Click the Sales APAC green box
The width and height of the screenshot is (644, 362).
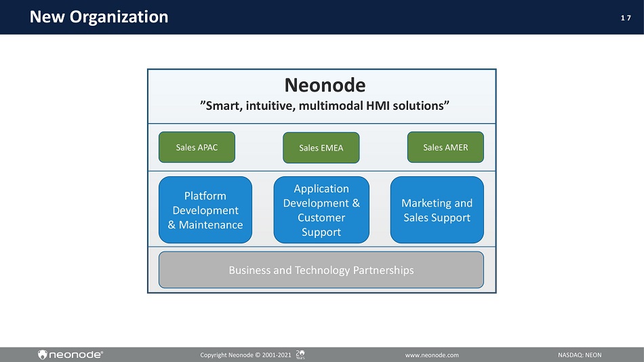[x=197, y=147]
